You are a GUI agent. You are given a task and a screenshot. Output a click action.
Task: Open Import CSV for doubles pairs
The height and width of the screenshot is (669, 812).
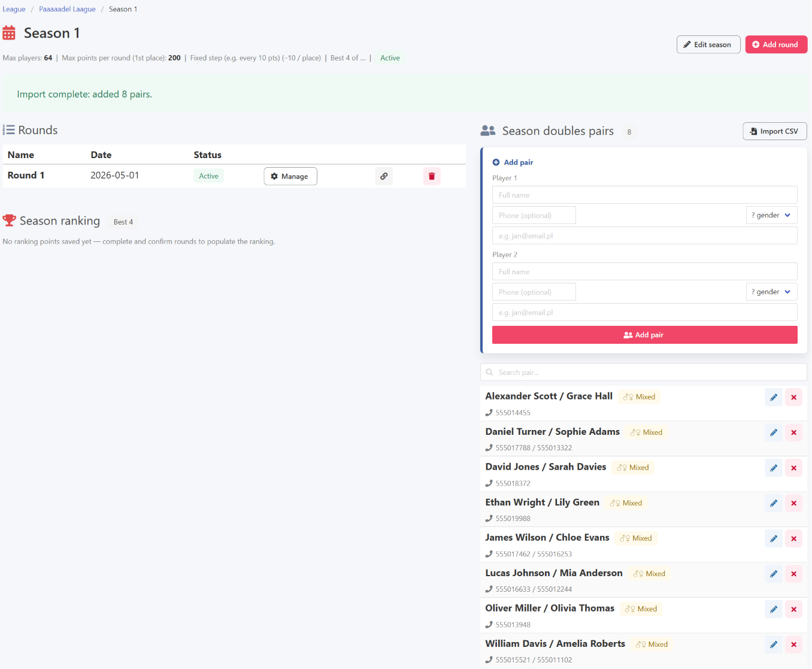click(x=775, y=131)
